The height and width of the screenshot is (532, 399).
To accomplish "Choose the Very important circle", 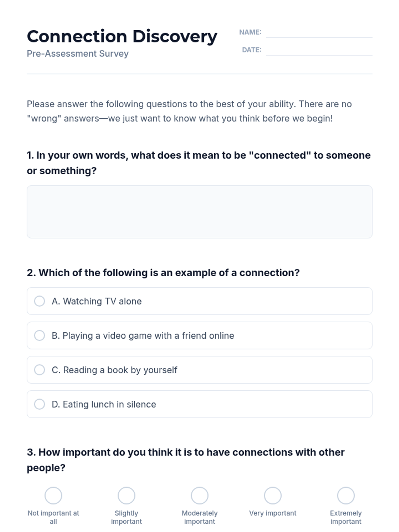I will tap(273, 496).
